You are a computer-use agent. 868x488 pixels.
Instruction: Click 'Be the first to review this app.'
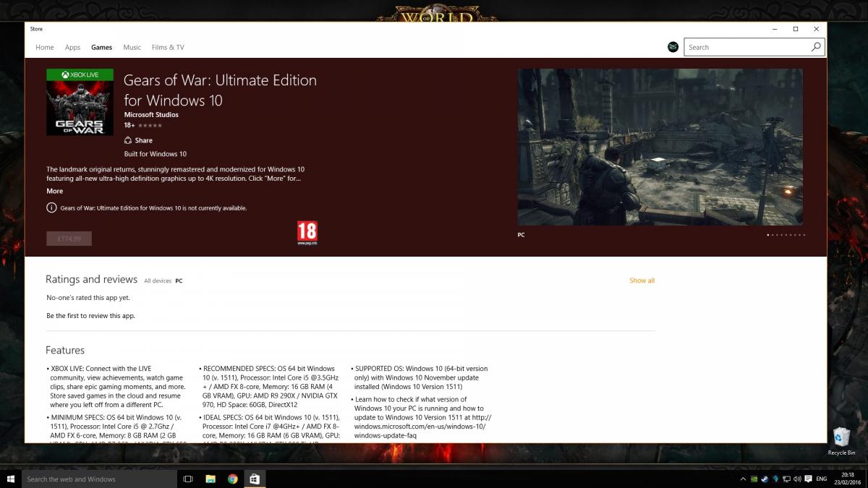(90, 316)
